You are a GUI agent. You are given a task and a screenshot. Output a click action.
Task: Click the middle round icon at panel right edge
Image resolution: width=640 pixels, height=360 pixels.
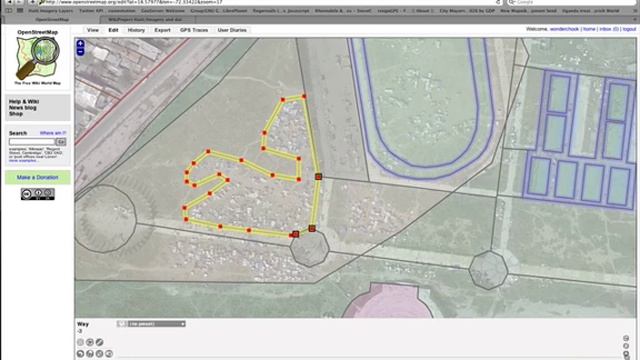click(x=626, y=346)
